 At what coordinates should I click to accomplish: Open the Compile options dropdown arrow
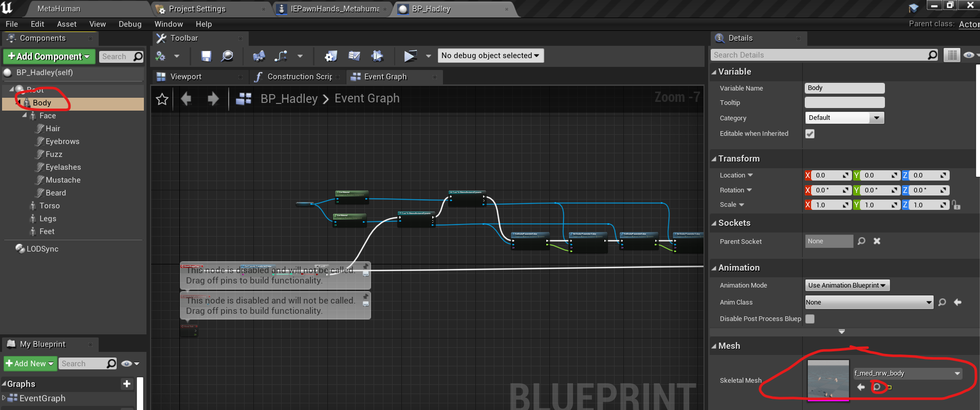(x=177, y=56)
